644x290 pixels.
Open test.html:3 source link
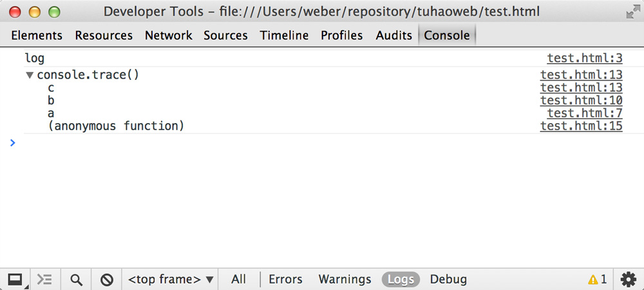(585, 58)
